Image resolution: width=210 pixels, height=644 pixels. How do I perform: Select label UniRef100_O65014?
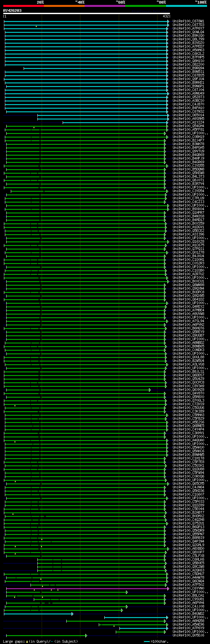[188, 115]
